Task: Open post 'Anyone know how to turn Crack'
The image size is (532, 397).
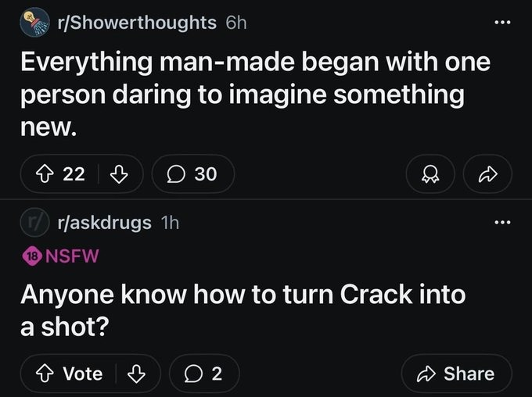Action: pos(243,310)
